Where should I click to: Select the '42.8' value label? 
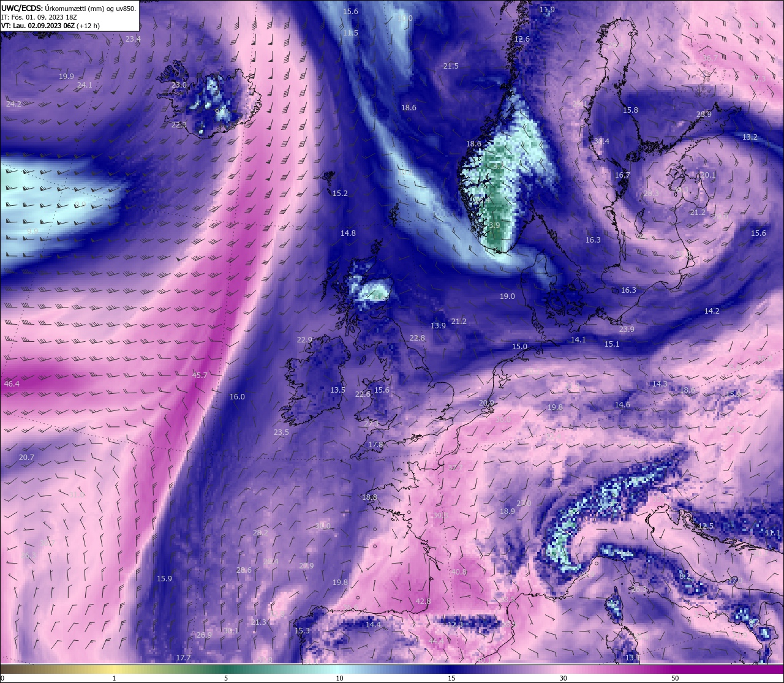point(423,602)
